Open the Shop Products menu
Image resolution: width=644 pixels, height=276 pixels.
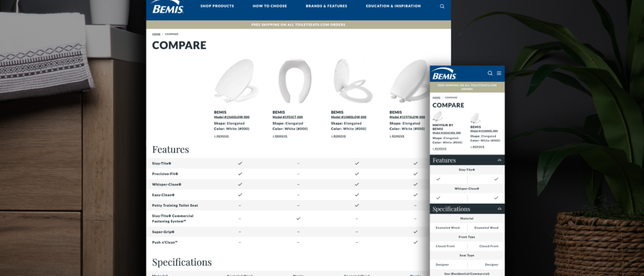tap(217, 6)
